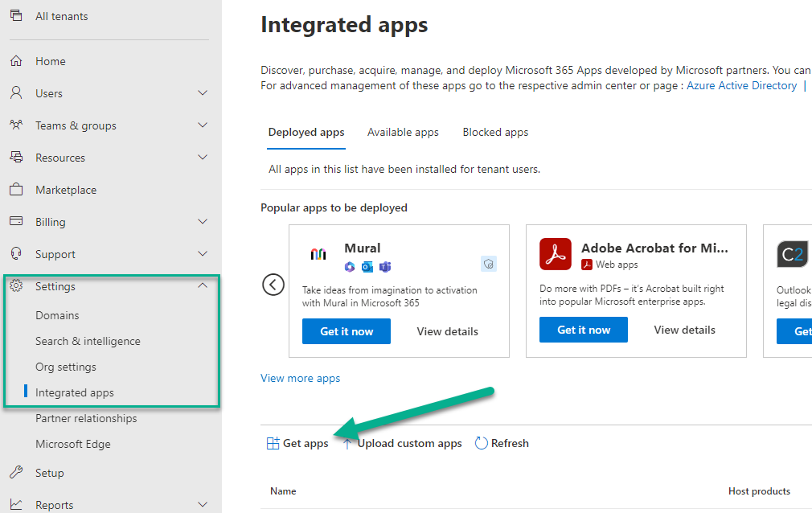Screen dimensions: 812x513
Task: Click the Billing card icon
Action: (16, 221)
